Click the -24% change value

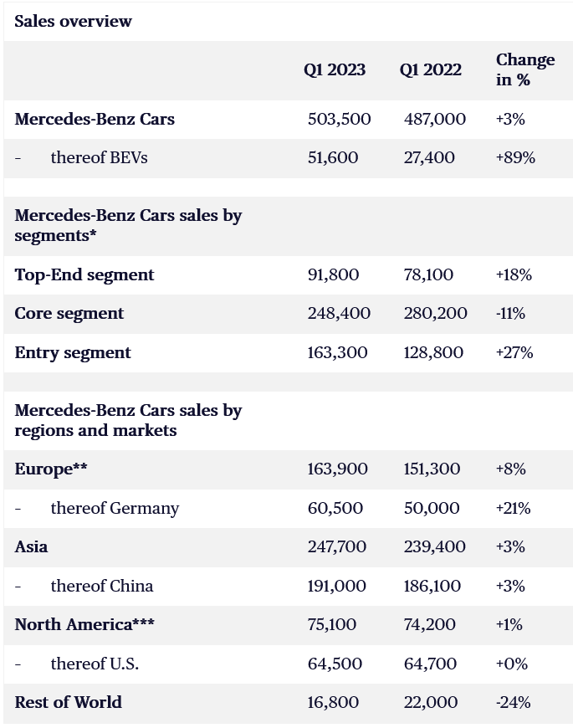coord(513,702)
